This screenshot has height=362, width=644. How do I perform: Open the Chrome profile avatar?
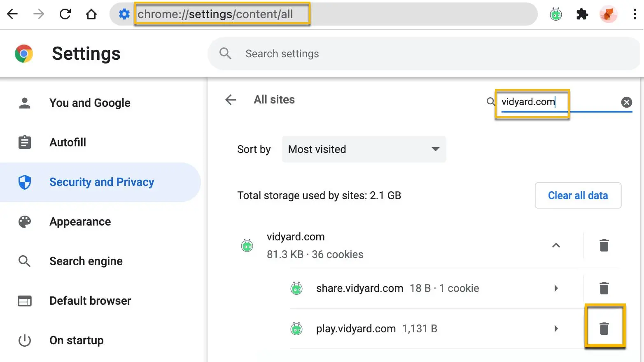tap(609, 14)
